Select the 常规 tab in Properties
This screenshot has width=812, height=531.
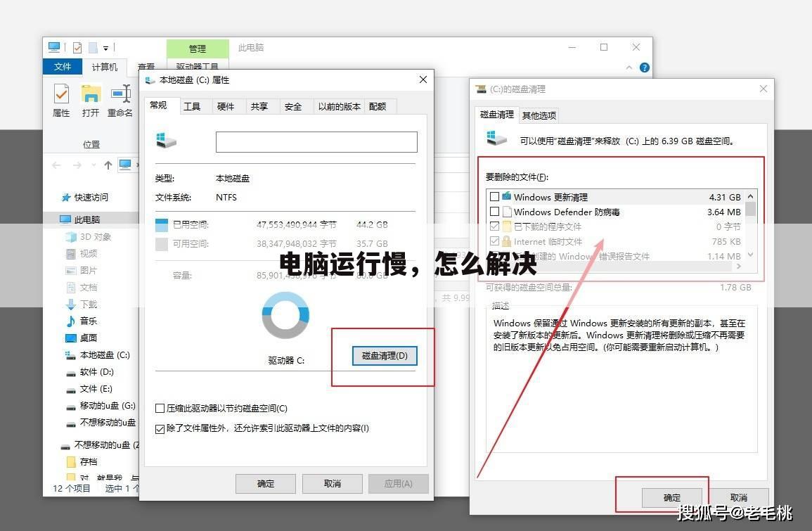pos(158,105)
